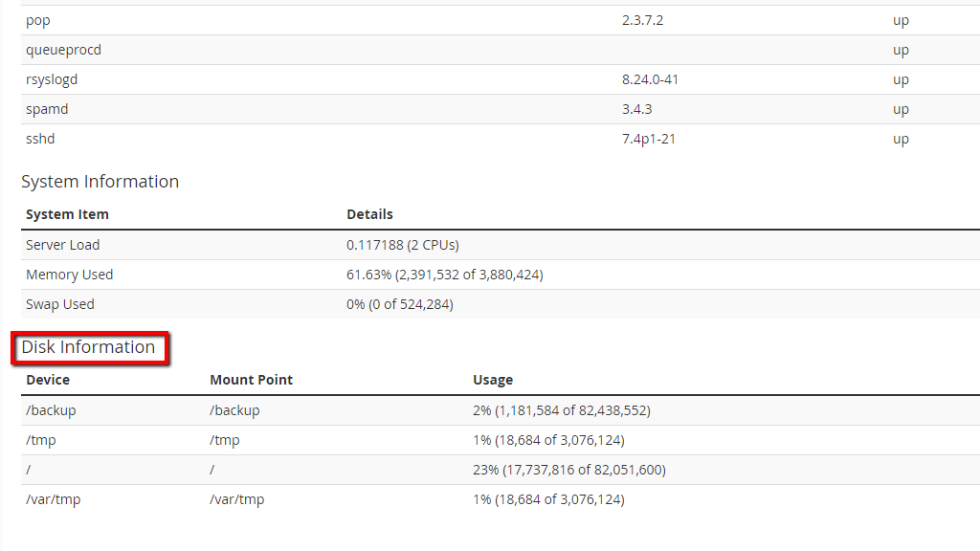
Task: Click the root disk 23% usage value
Action: (x=568, y=470)
